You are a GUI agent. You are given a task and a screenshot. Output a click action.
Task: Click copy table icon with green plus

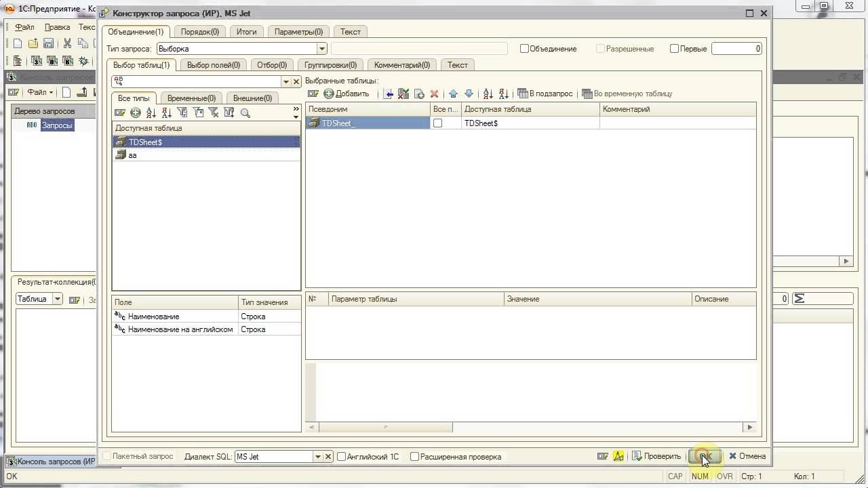coord(419,94)
